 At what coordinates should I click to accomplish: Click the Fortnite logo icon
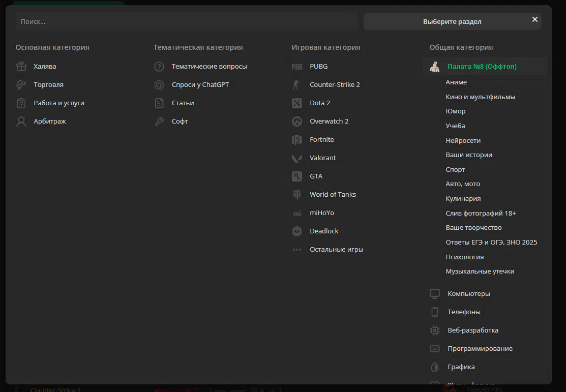point(297,140)
